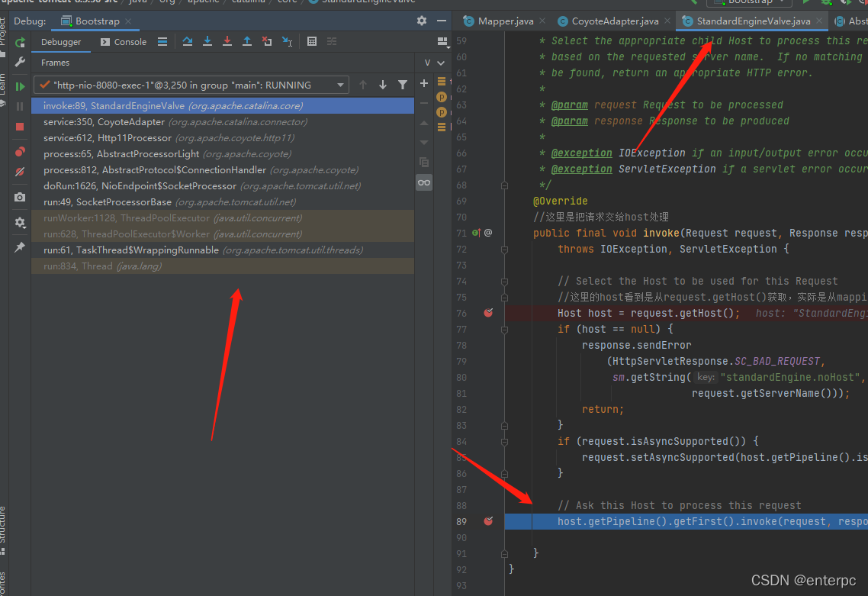Toggle the breakpoint on line 89

point(488,521)
